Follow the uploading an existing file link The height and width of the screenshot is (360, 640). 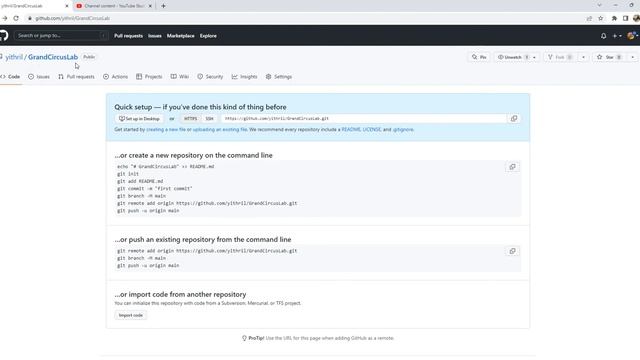click(220, 129)
